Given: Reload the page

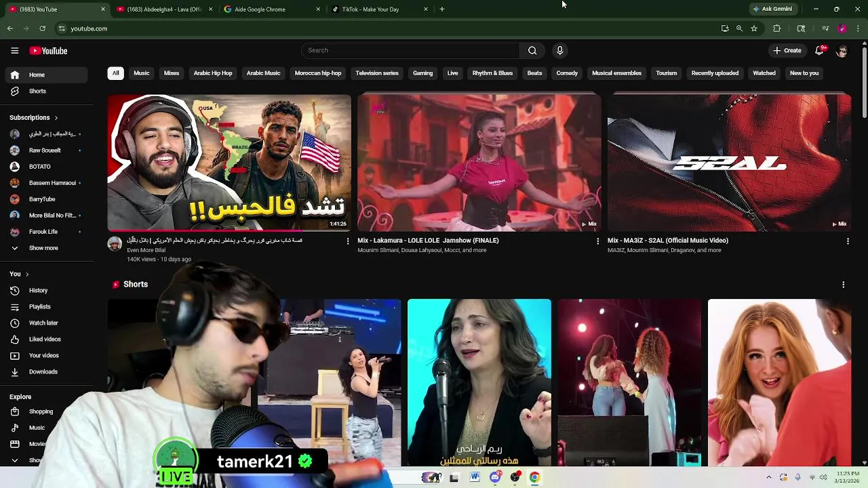Looking at the screenshot, I should click(x=42, y=28).
